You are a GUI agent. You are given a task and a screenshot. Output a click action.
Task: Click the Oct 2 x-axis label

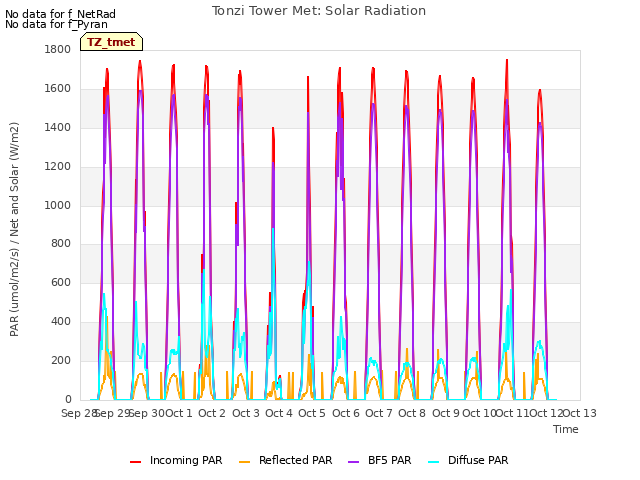pos(212,413)
